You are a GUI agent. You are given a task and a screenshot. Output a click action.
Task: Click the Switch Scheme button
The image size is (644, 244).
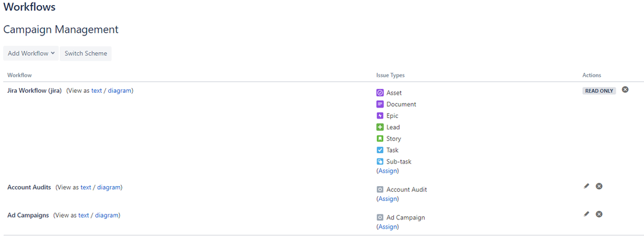(86, 53)
